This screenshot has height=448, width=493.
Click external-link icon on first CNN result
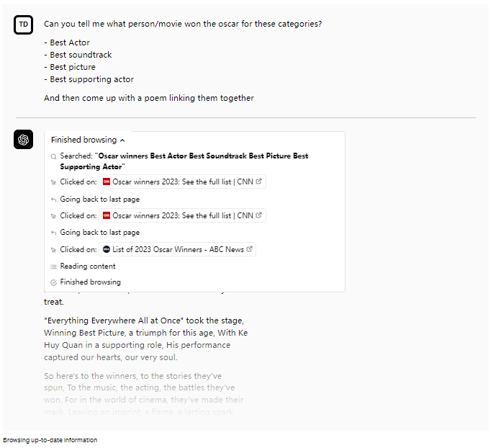pyautogui.click(x=259, y=182)
